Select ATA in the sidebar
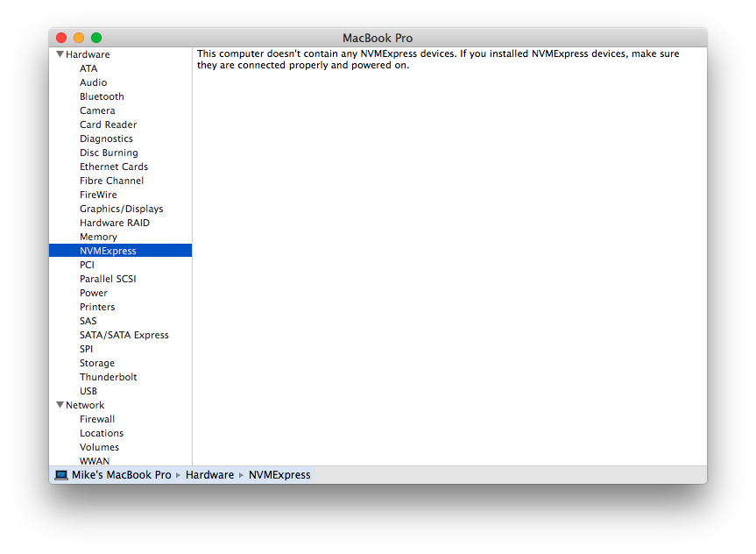 pos(88,68)
